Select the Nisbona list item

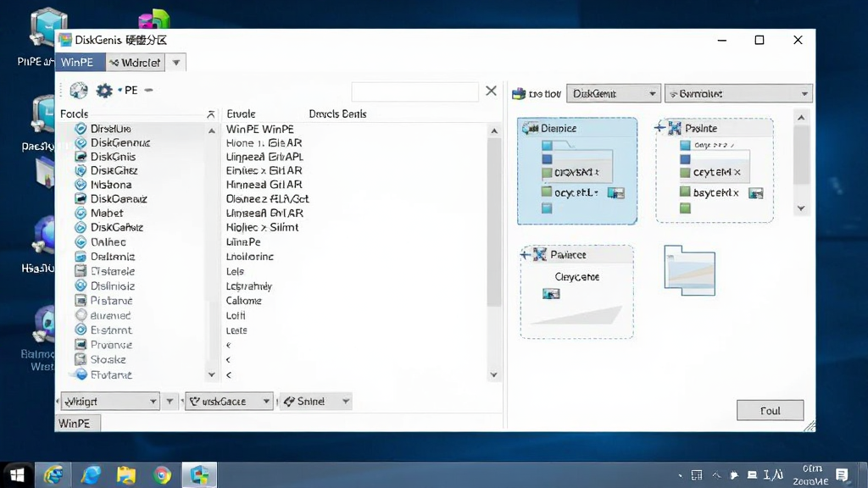pyautogui.click(x=111, y=185)
